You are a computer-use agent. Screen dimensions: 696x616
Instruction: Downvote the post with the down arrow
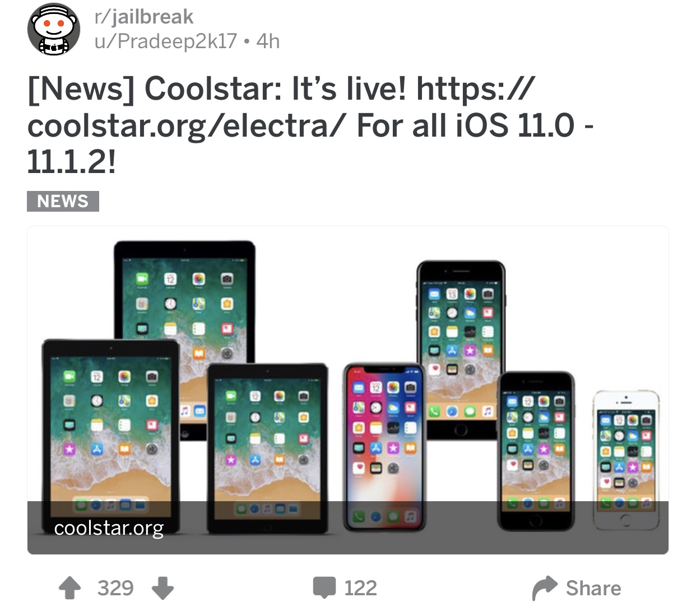(163, 588)
